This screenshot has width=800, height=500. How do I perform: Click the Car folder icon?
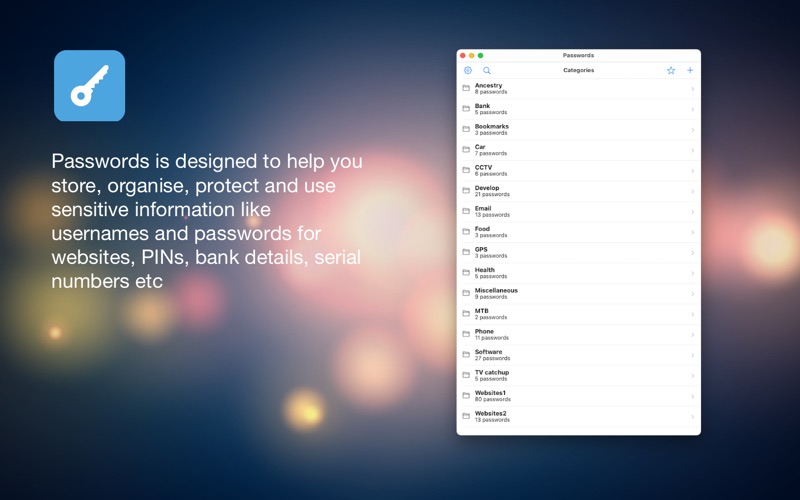click(466, 149)
